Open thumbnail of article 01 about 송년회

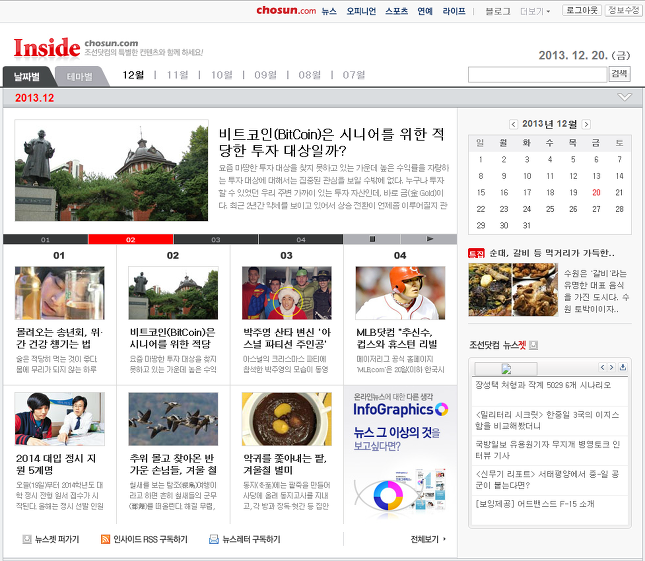click(x=60, y=293)
